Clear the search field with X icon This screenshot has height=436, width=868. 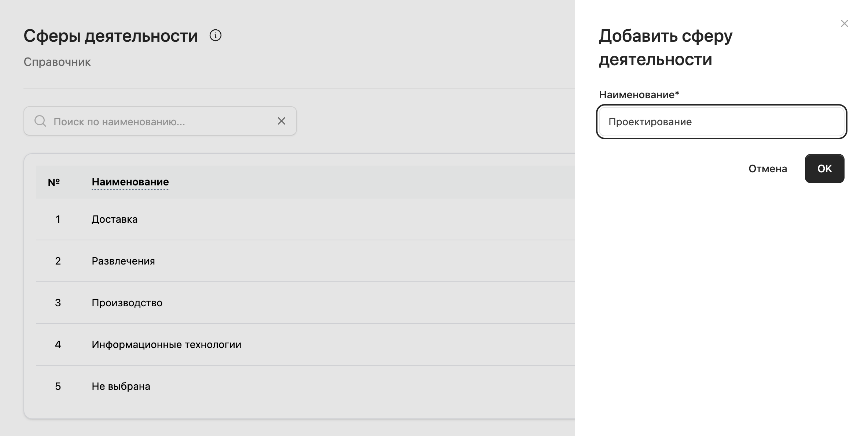coord(281,121)
